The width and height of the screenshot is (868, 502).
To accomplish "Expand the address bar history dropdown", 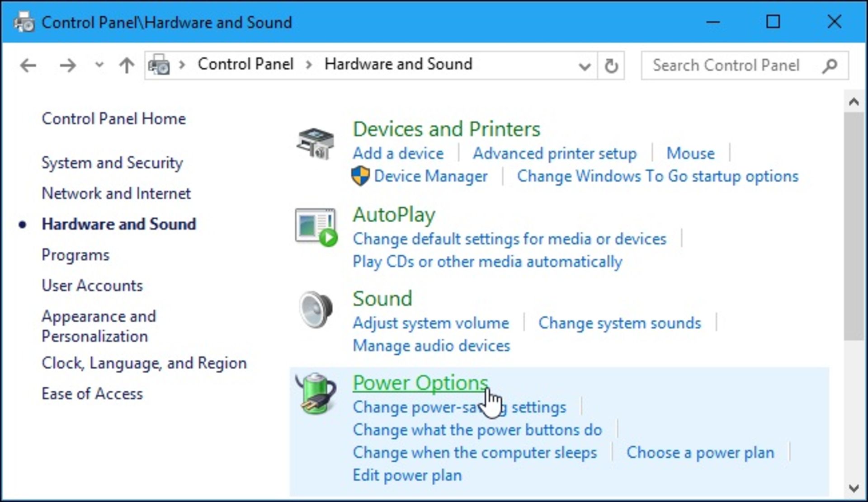I will [584, 67].
